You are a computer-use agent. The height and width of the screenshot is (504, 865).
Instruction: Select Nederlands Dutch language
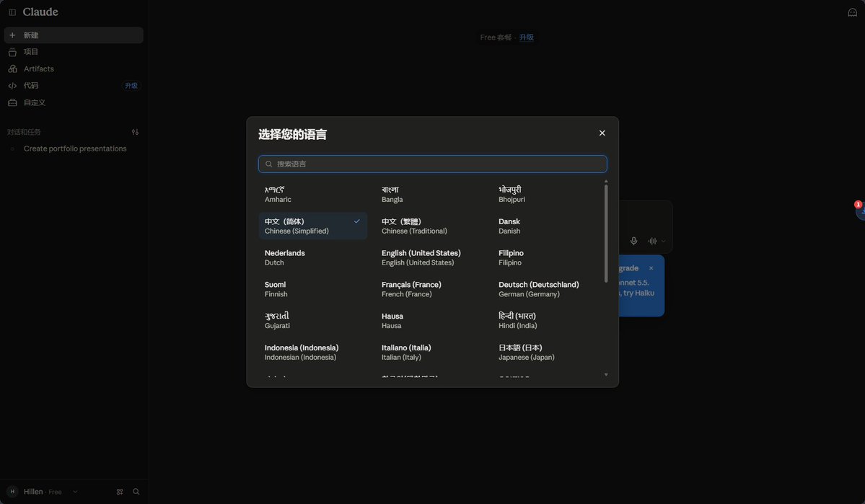pyautogui.click(x=313, y=257)
